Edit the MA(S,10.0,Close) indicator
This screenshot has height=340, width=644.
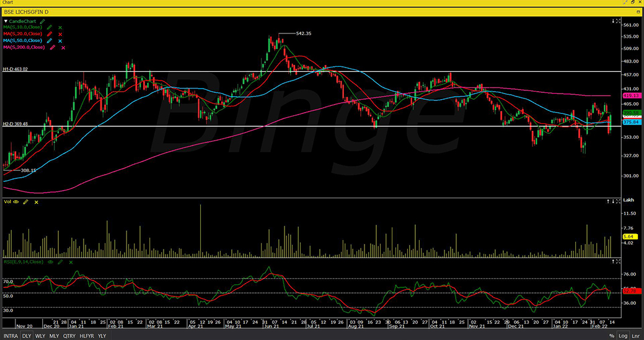point(50,27)
